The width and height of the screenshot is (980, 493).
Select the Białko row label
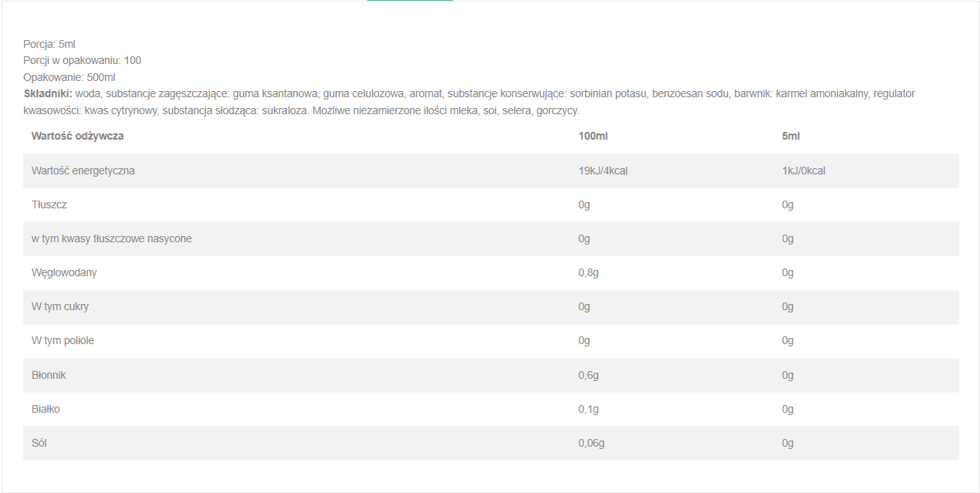coord(46,409)
